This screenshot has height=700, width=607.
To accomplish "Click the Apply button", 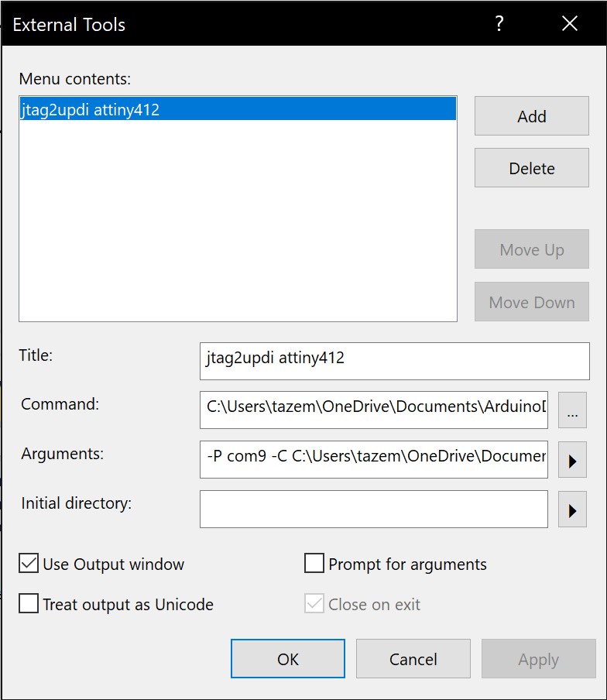I will pyautogui.click(x=539, y=659).
